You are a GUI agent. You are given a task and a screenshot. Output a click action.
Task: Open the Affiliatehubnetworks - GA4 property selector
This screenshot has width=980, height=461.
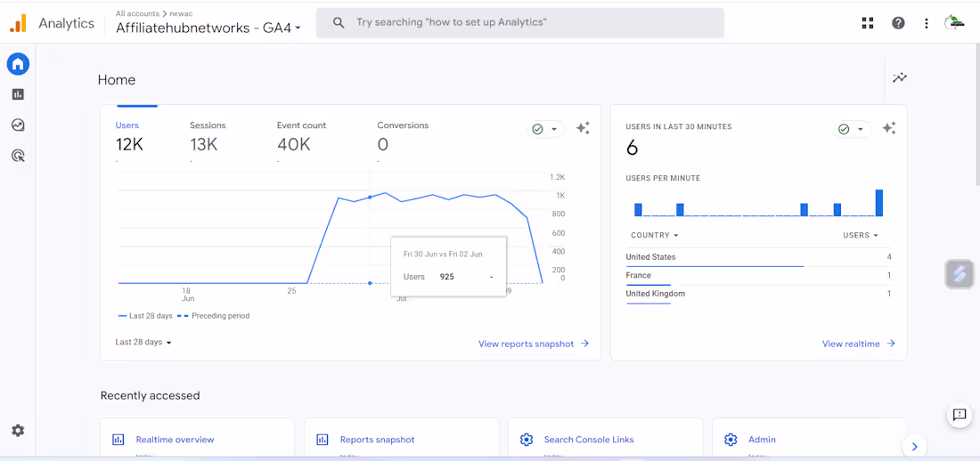tap(208, 28)
